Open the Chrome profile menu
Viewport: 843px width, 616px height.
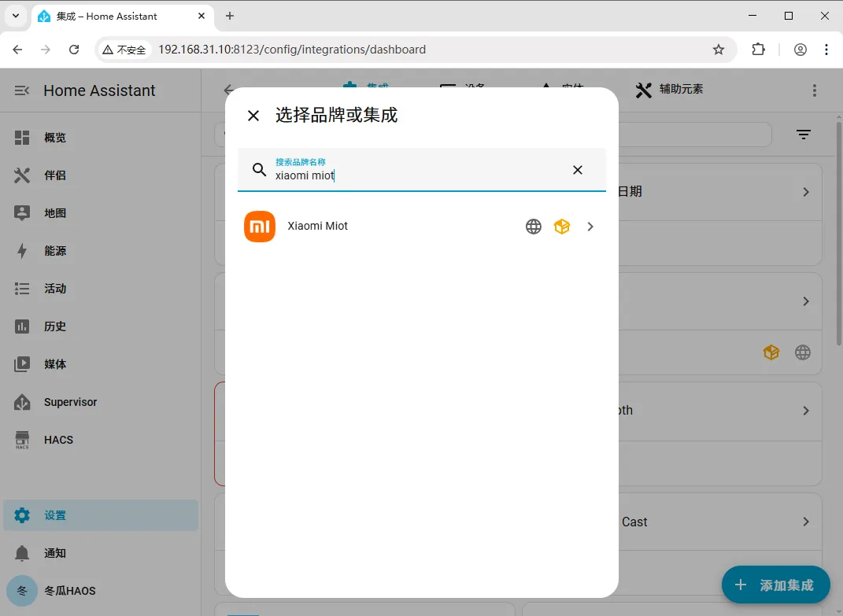pyautogui.click(x=800, y=50)
